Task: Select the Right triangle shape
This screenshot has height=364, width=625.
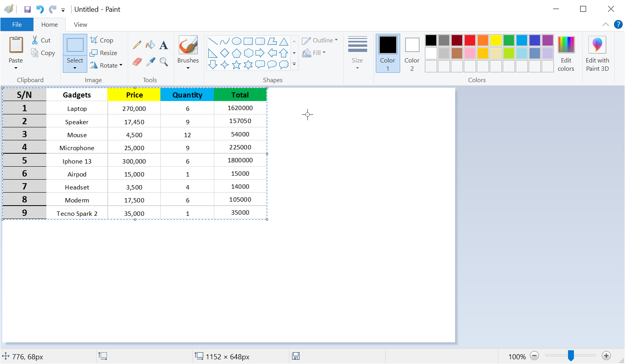Action: (213, 53)
